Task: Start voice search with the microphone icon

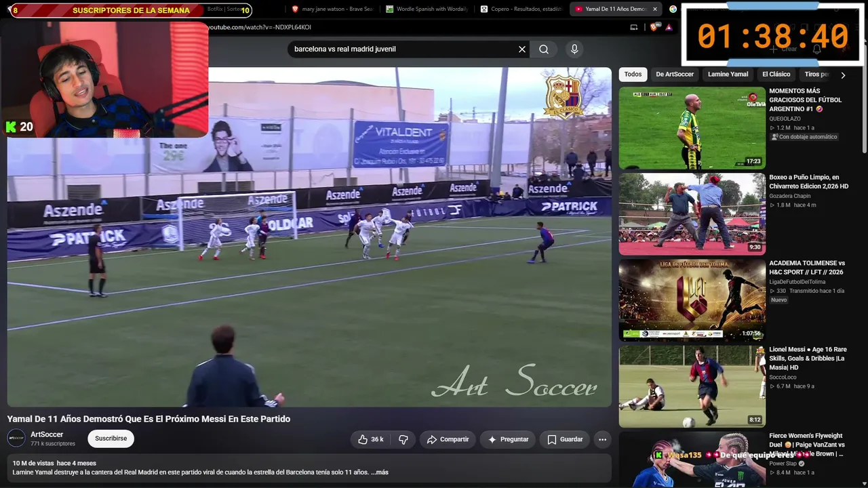Action: click(x=574, y=49)
